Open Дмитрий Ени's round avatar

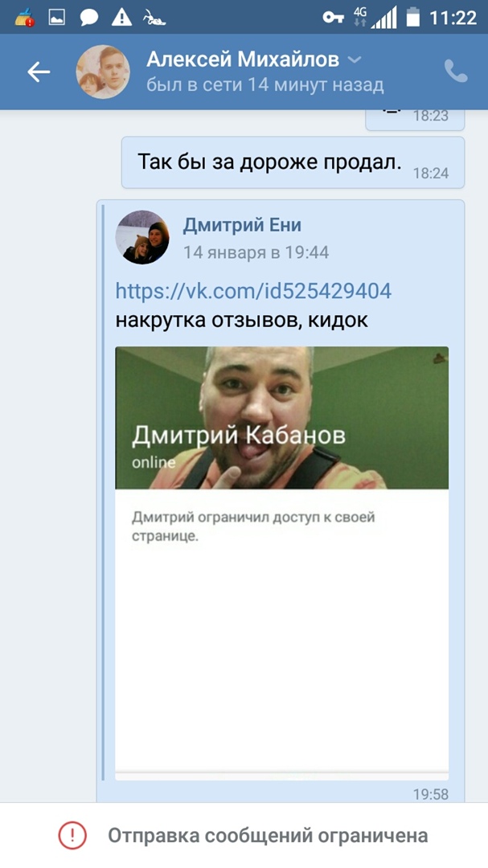[142, 237]
